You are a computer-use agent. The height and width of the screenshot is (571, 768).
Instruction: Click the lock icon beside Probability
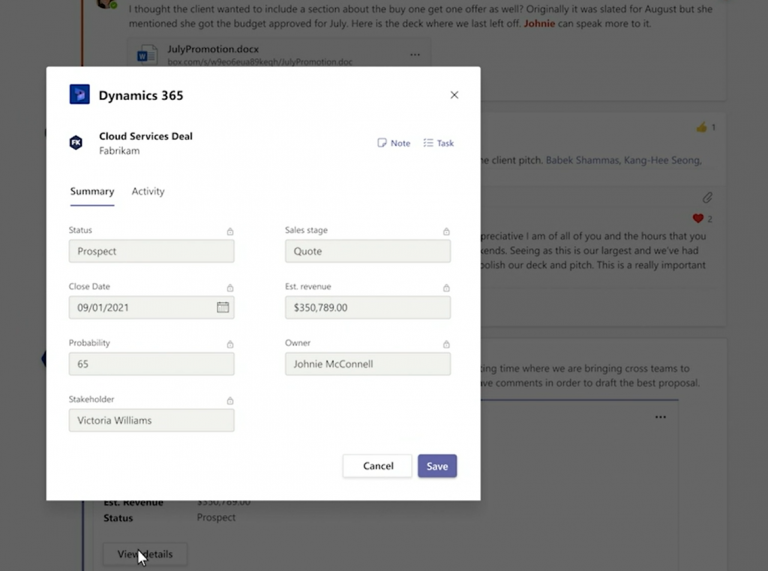tap(230, 344)
